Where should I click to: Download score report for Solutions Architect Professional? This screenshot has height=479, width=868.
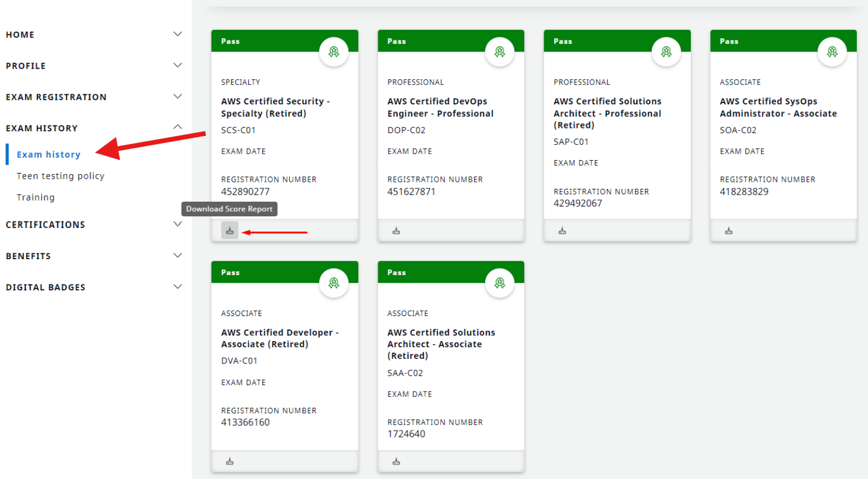(x=562, y=231)
